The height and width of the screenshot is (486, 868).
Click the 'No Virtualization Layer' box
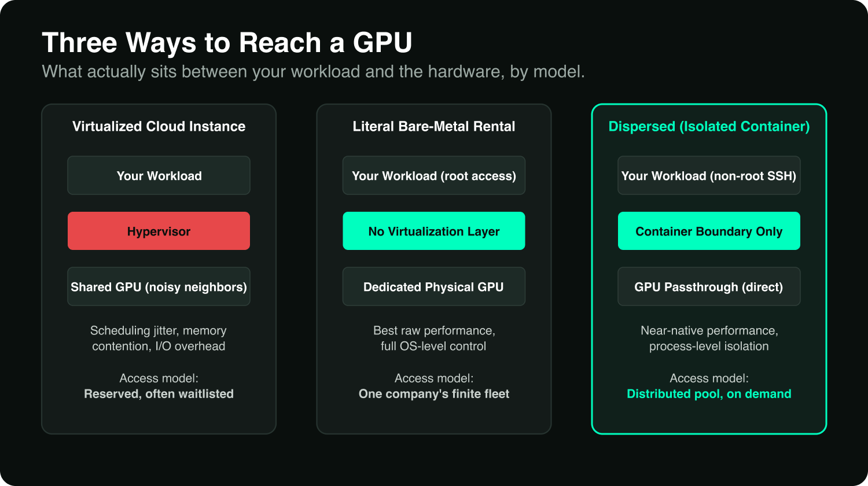pyautogui.click(x=434, y=231)
